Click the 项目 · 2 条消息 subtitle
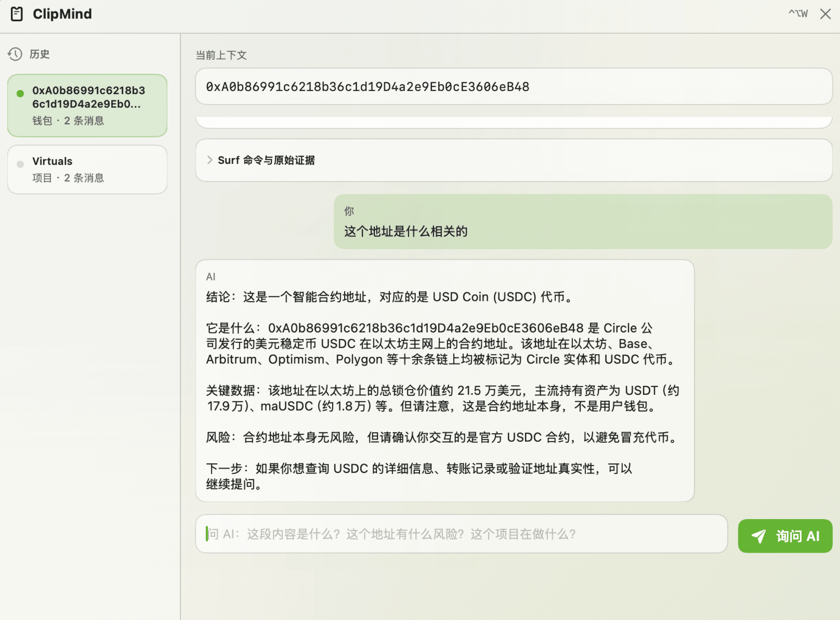This screenshot has width=840, height=620. point(68,178)
